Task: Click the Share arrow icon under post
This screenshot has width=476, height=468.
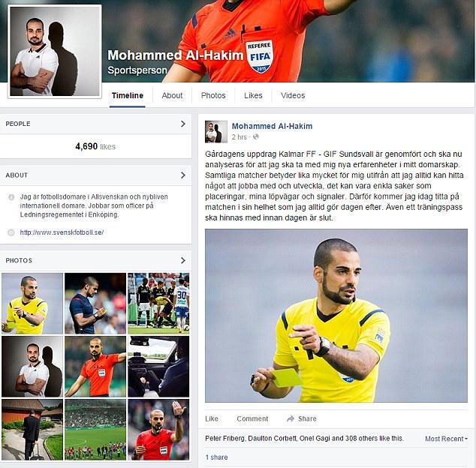Action: [291, 418]
